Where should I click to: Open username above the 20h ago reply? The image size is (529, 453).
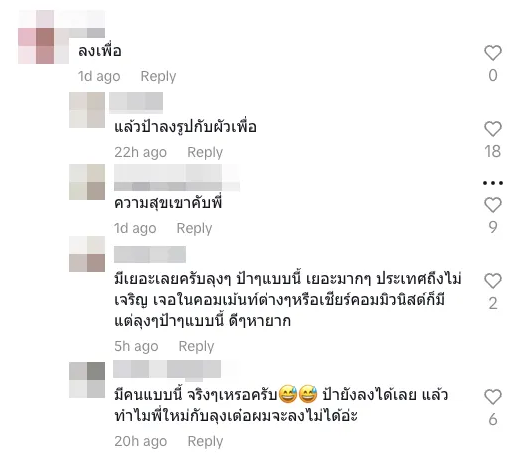(x=167, y=369)
